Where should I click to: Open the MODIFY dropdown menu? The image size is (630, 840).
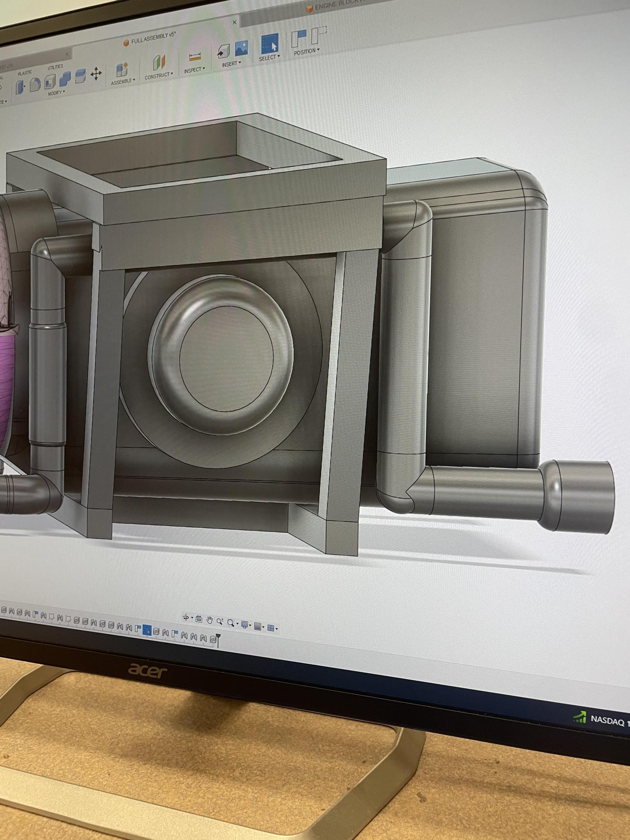pyautogui.click(x=56, y=93)
